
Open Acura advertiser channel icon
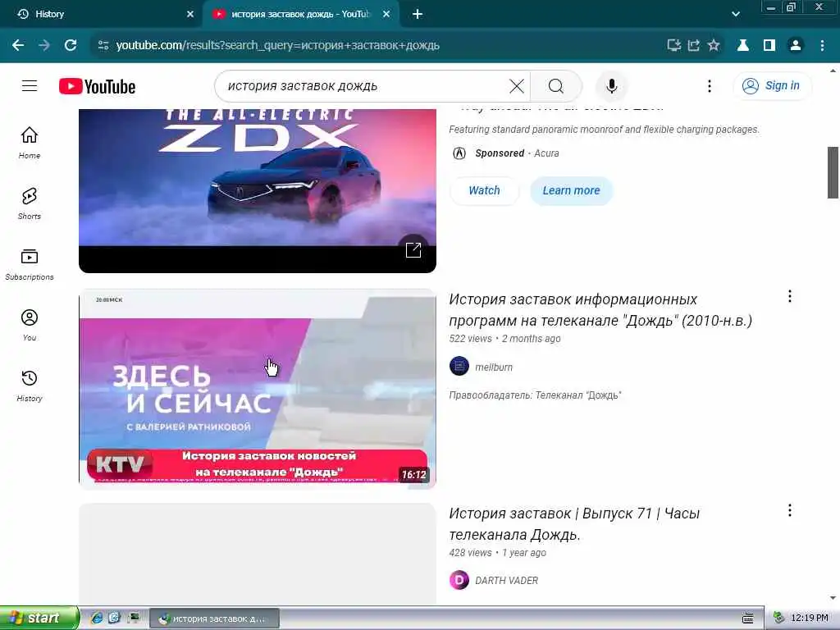pyautogui.click(x=459, y=153)
